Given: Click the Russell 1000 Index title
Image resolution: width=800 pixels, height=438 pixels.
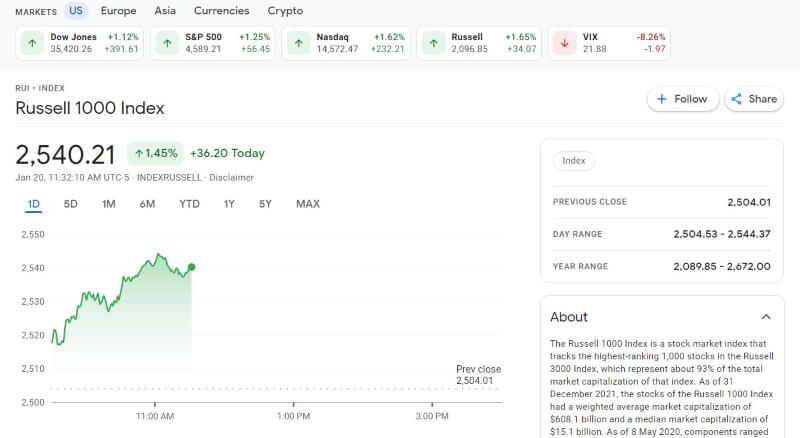Looking at the screenshot, I should [x=90, y=108].
